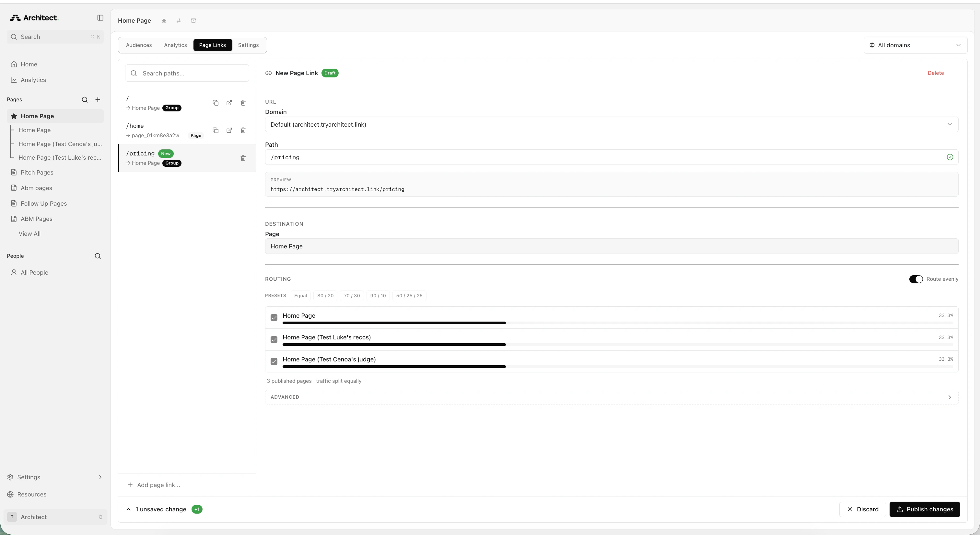Image resolution: width=980 pixels, height=535 pixels.
Task: Switch to the Analytics tab
Action: 175,45
